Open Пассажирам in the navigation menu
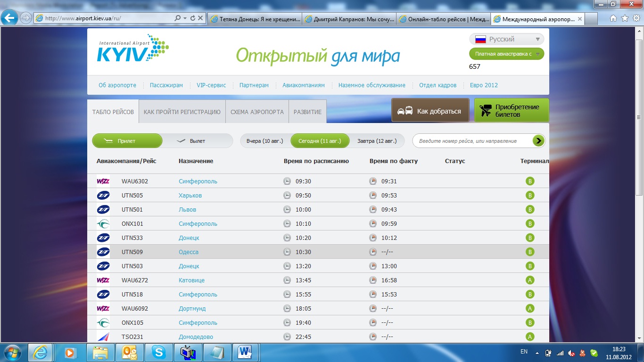The width and height of the screenshot is (644, 362). (x=166, y=85)
